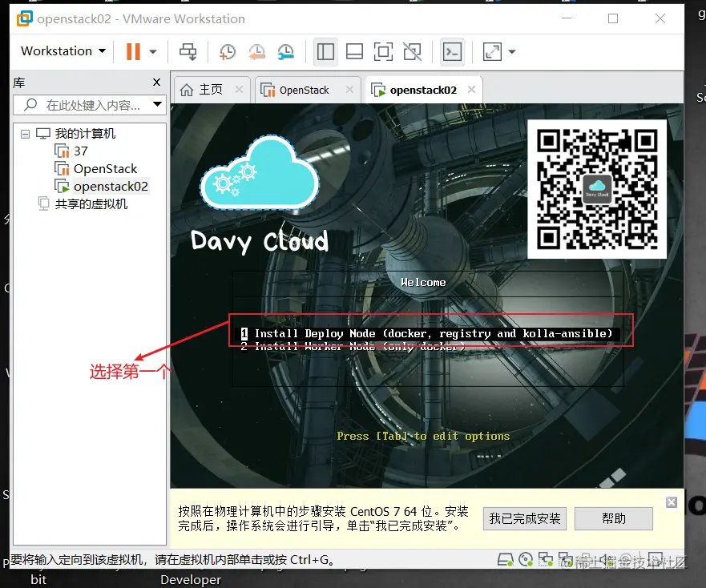Select virtual machine 37 in the library
The width and height of the screenshot is (706, 588).
point(71,151)
